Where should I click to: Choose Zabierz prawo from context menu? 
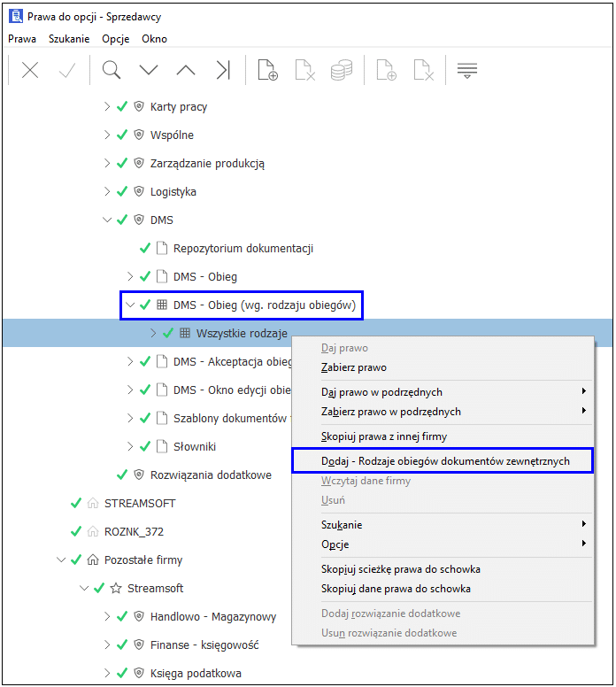(443, 367)
